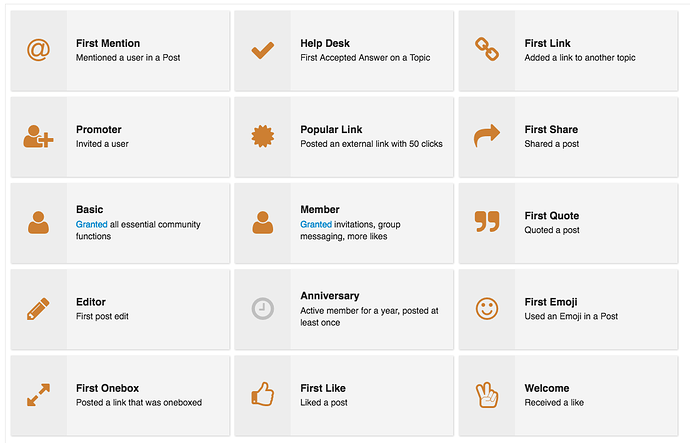
Task: Open the Promoter badge user-plus icon
Action: coord(38,136)
